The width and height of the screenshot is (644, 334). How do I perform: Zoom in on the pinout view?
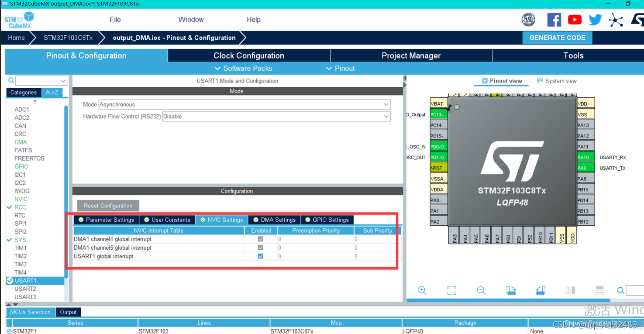[422, 290]
